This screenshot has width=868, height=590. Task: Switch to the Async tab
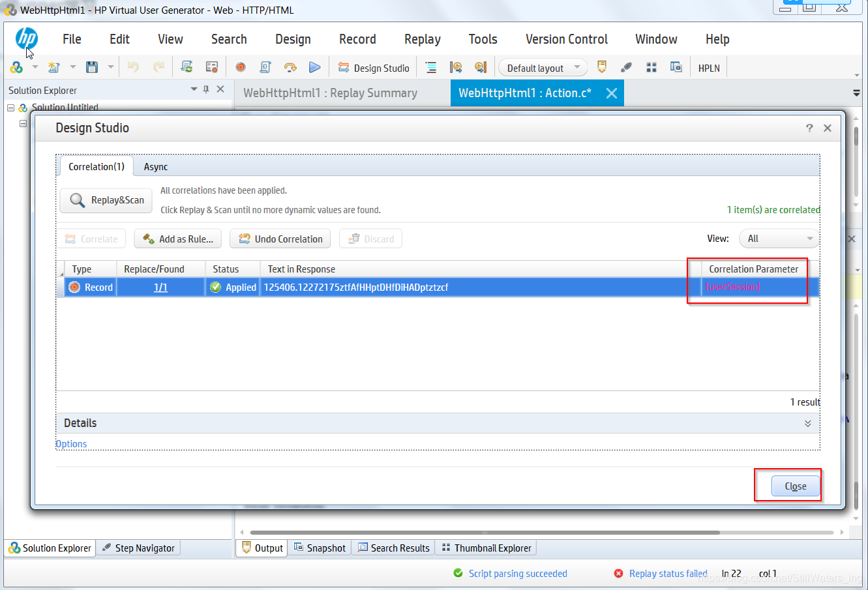click(156, 167)
